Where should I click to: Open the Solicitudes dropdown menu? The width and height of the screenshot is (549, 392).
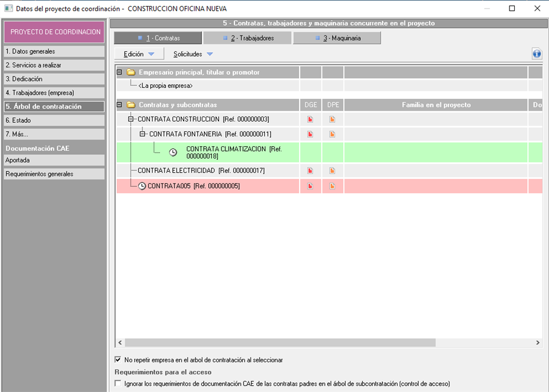pos(193,54)
